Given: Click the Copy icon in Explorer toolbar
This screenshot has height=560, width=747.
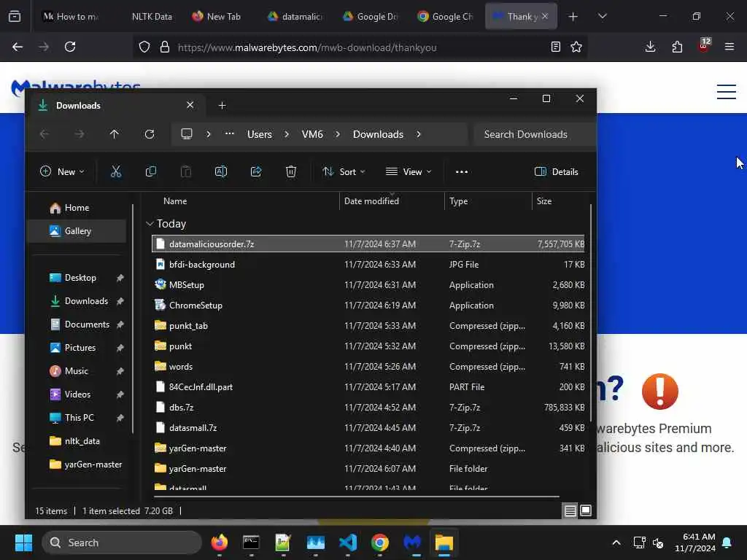Looking at the screenshot, I should tap(150, 171).
